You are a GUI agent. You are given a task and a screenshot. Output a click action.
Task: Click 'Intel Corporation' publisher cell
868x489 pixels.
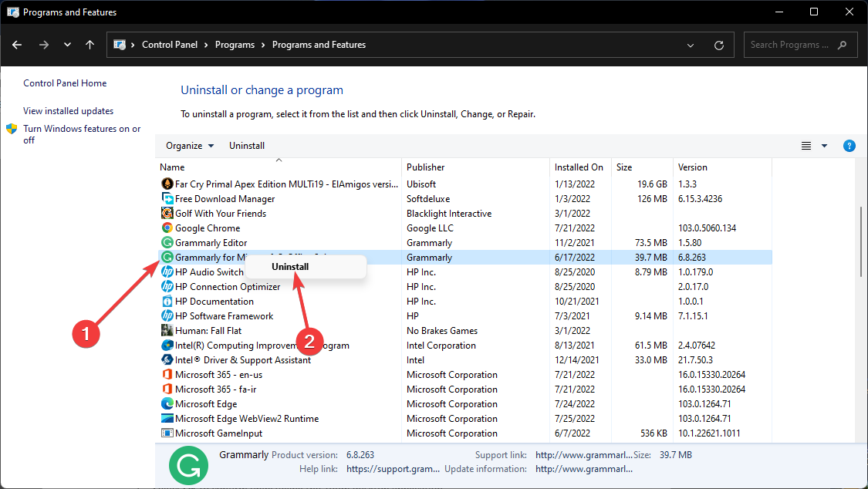pos(441,346)
